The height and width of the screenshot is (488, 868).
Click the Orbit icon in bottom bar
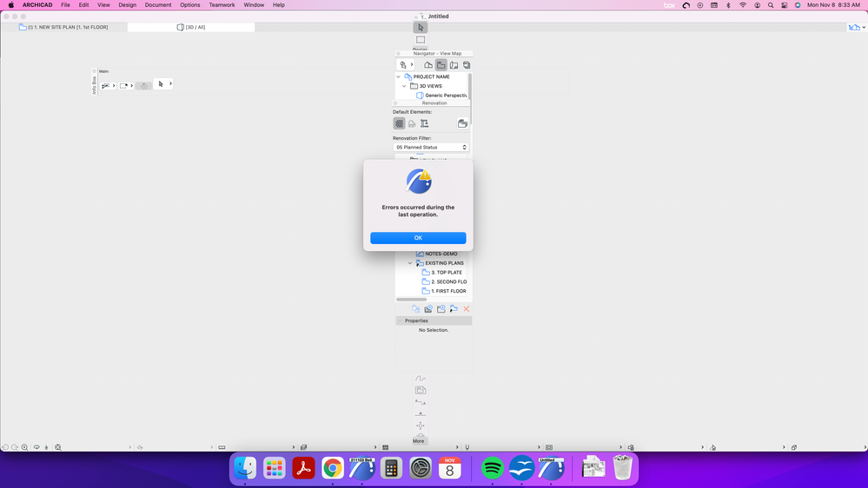pos(36,447)
